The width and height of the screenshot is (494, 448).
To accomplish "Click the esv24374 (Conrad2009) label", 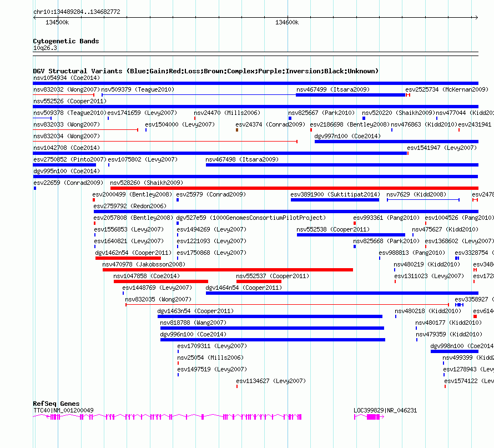I will 270,124.
